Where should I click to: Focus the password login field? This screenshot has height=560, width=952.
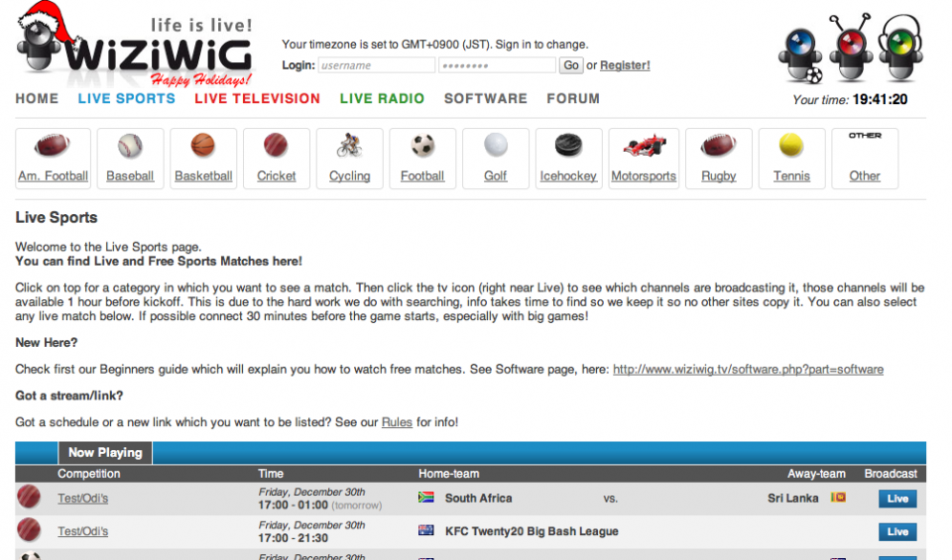click(497, 64)
